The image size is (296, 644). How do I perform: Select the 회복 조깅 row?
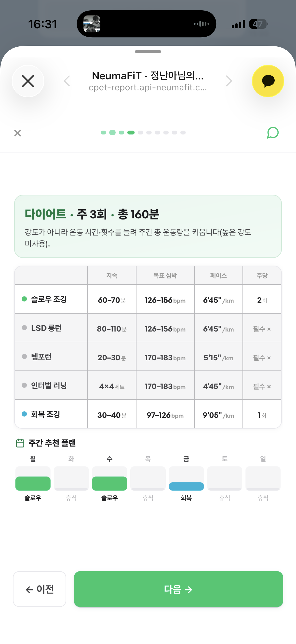(148, 414)
